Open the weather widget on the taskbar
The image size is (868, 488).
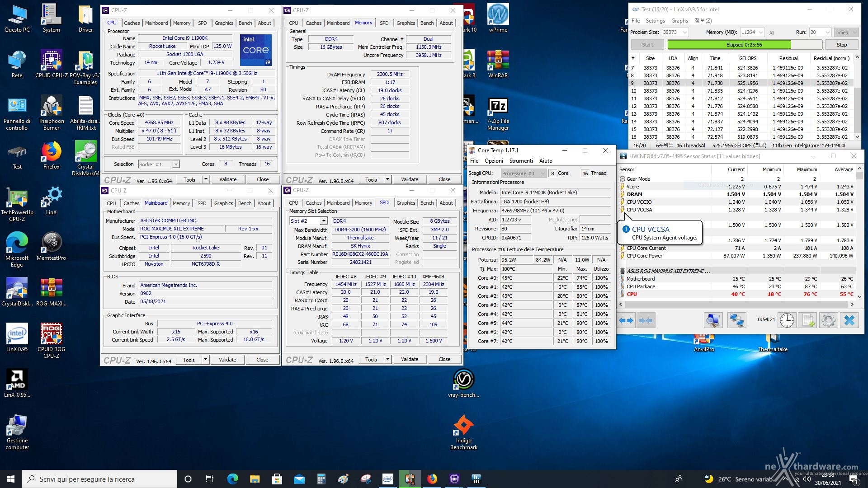pyautogui.click(x=739, y=479)
